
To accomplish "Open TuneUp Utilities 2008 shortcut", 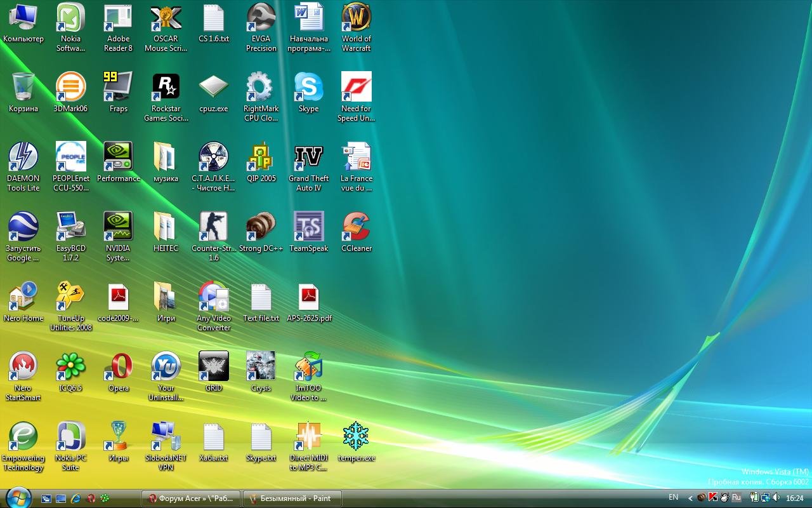I will pyautogui.click(x=71, y=297).
